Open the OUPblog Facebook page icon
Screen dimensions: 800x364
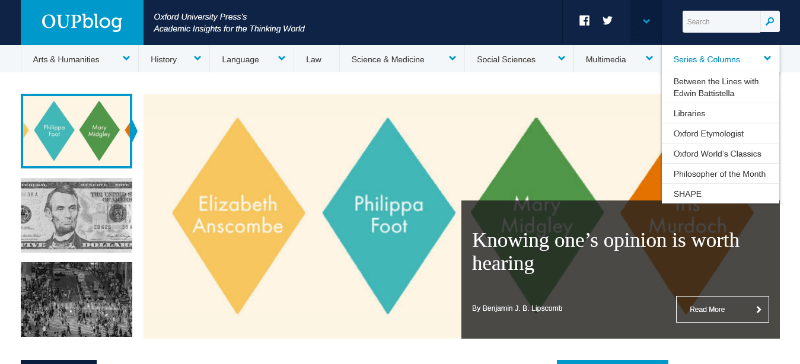[x=584, y=21]
